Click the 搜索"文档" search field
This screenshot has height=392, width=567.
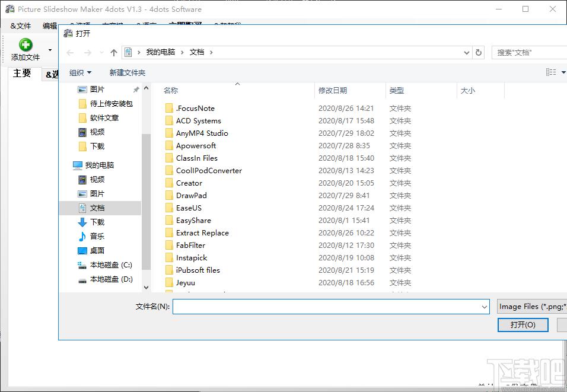529,53
